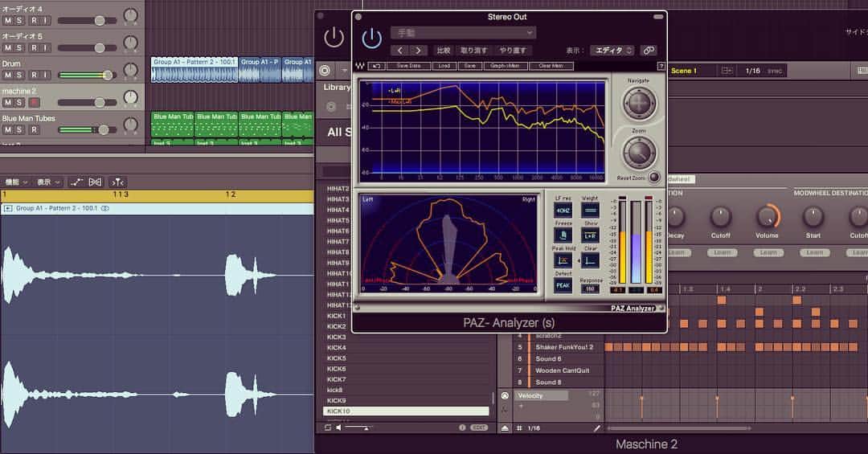Open the 機能 menu in audio editor
Screen dimensions: 868x454
[x=16, y=182]
